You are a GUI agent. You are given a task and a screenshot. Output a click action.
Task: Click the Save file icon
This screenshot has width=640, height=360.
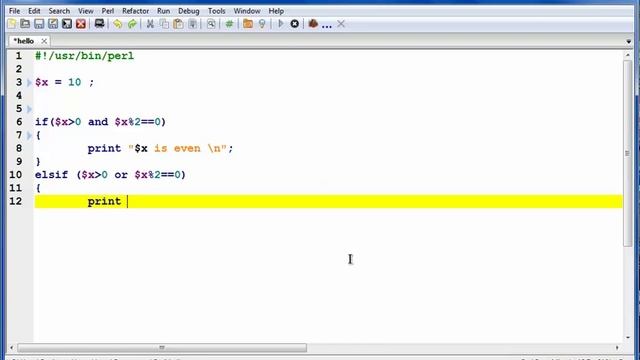tap(39, 24)
